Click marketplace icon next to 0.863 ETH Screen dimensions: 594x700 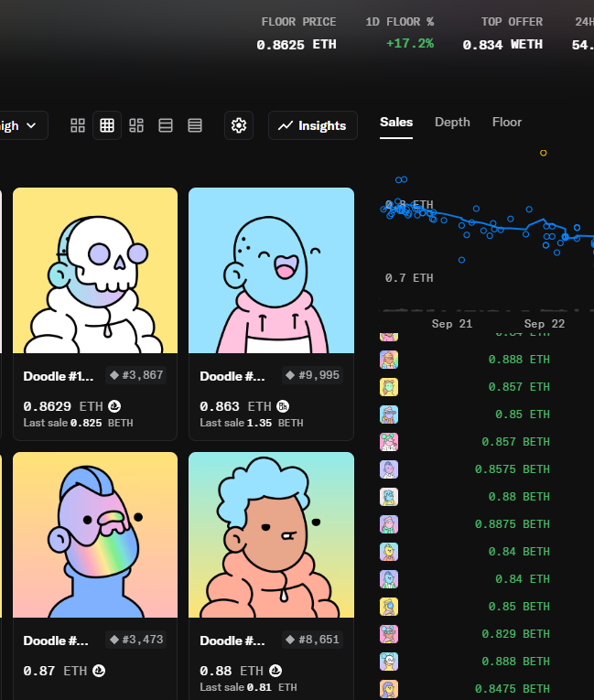(283, 406)
